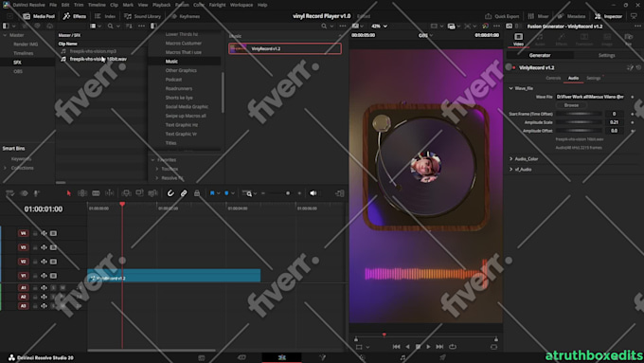Toggle the V1 track destination button
Viewport: 644px width, 363px height.
(x=24, y=276)
